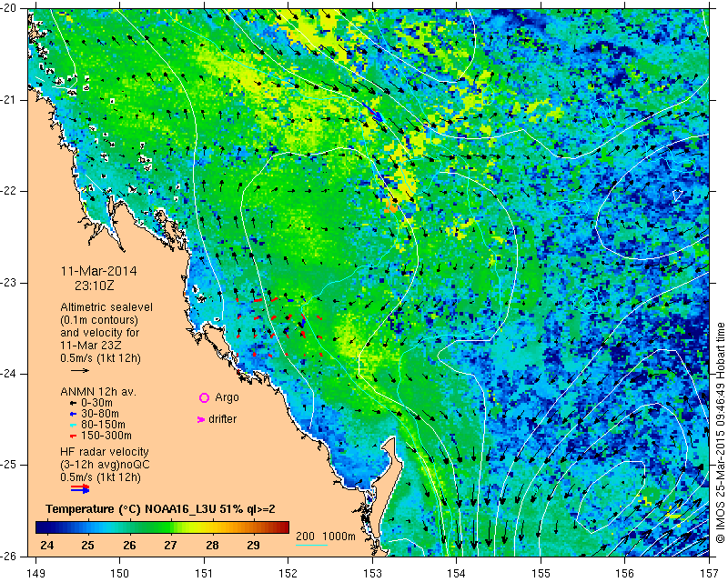Viewport: 728px width, 582px height.
Task: Click the latitude axis label -22
Action: [x=10, y=191]
